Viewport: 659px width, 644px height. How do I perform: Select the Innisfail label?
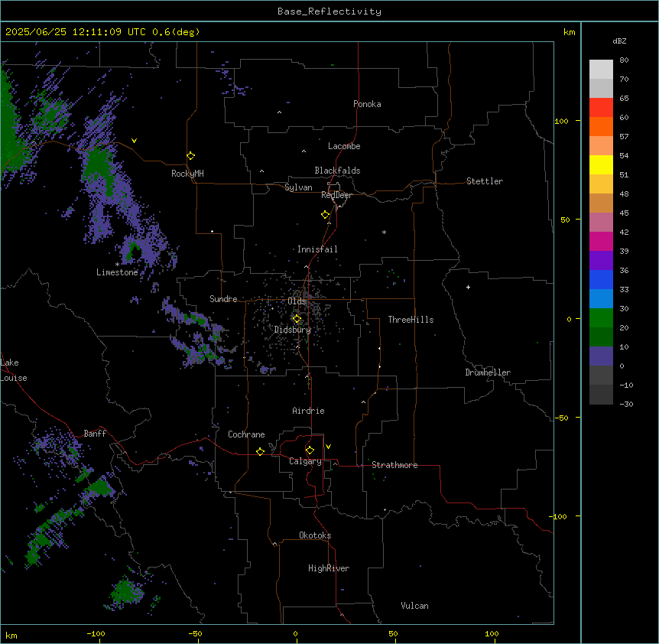[317, 249]
